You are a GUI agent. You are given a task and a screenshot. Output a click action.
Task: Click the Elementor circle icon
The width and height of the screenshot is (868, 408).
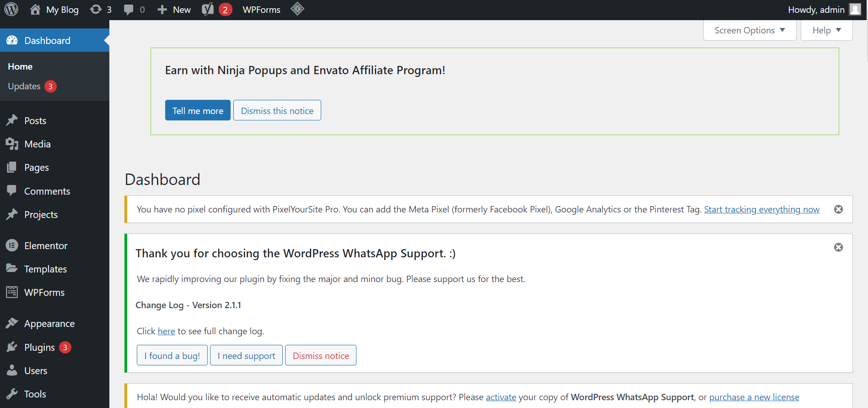pyautogui.click(x=12, y=245)
